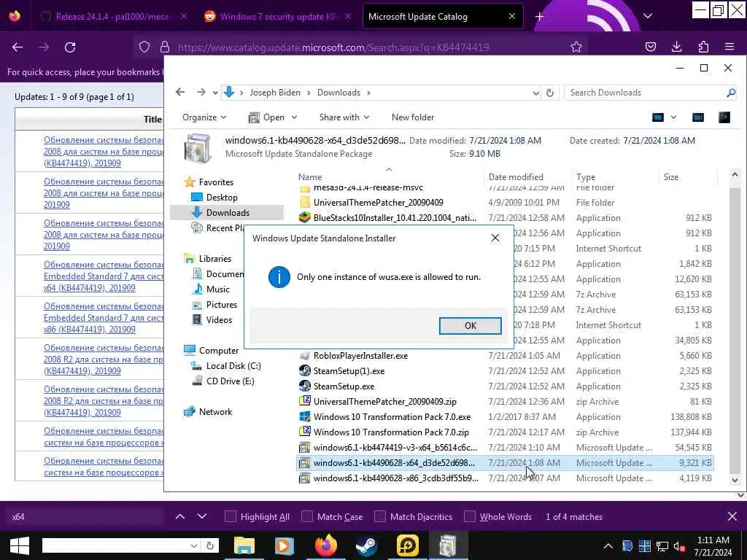Expand the Open button dropdown arrow

[295, 117]
